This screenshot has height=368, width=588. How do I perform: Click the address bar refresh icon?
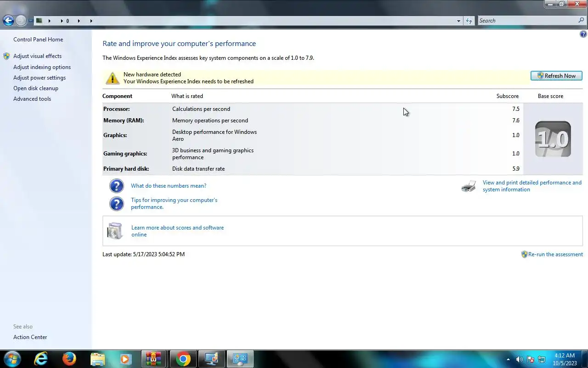469,21
